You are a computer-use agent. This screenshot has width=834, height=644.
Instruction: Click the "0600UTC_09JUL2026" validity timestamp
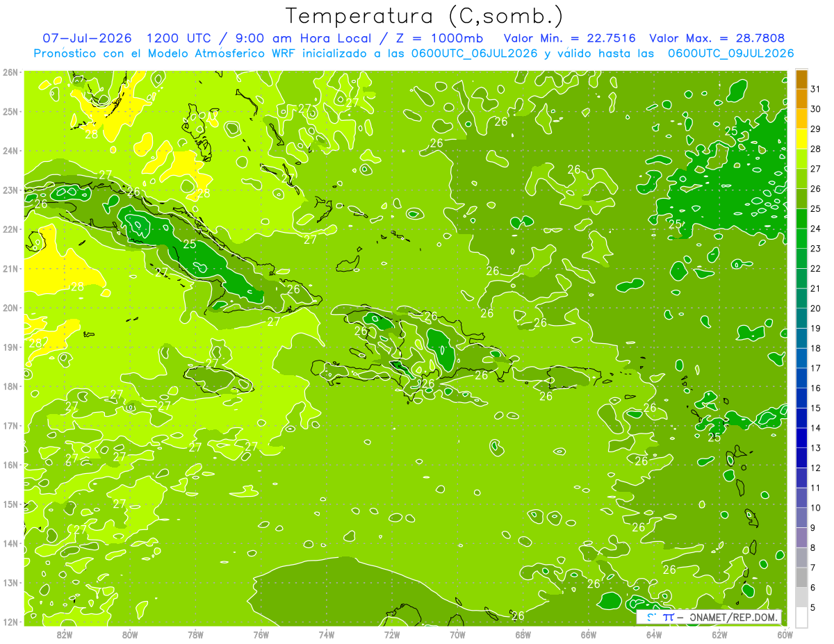click(x=730, y=53)
